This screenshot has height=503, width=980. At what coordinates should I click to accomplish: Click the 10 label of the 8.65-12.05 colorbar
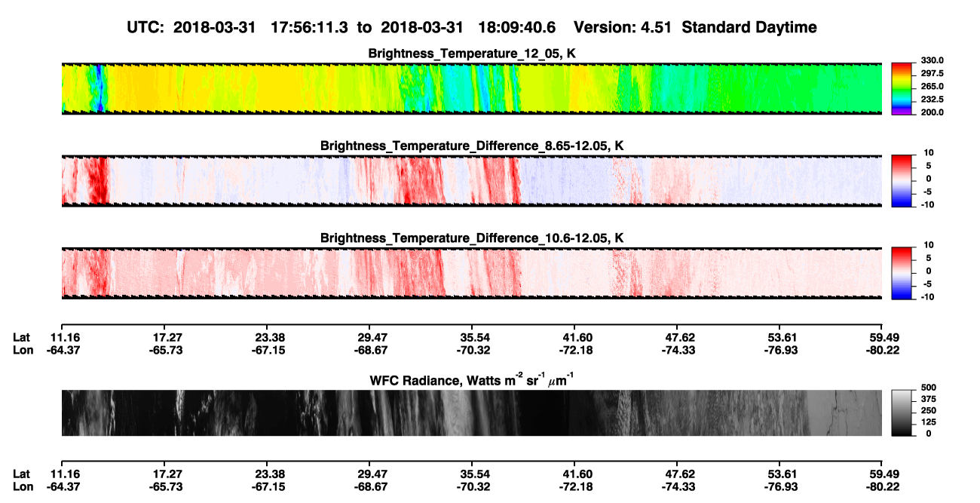[929, 152]
